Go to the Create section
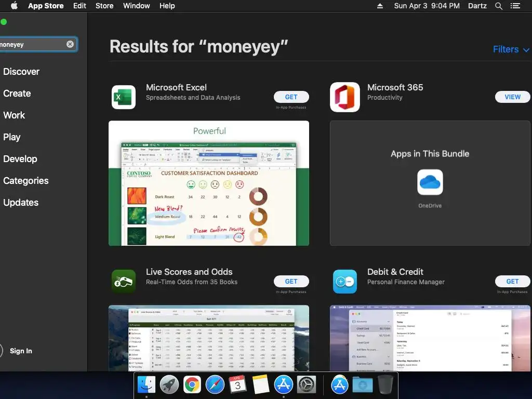 pos(17,94)
